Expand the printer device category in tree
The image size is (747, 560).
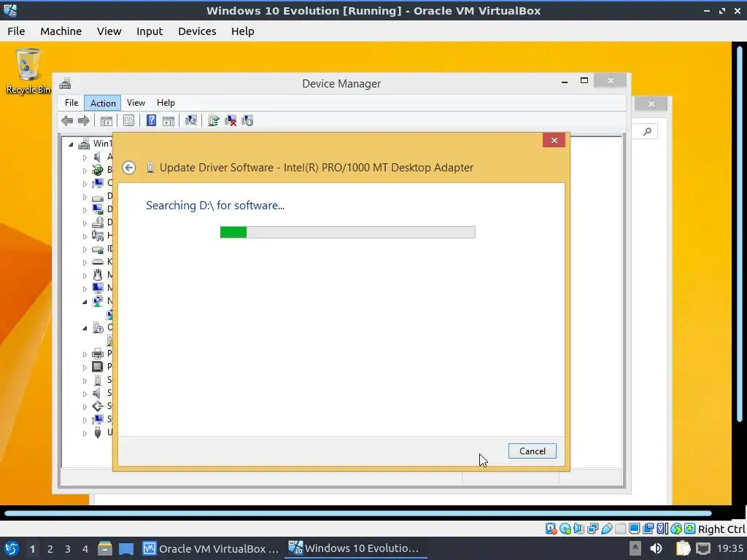click(x=85, y=354)
